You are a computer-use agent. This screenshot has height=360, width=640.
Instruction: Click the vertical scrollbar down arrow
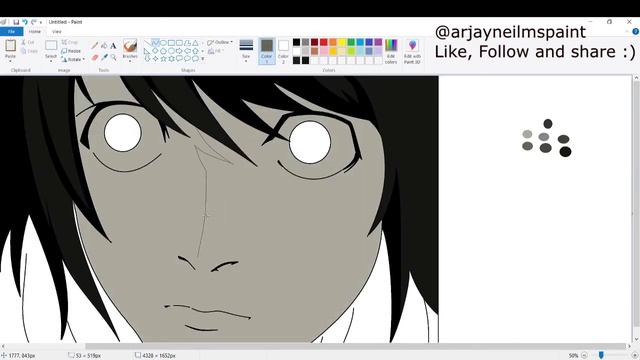(x=636, y=339)
